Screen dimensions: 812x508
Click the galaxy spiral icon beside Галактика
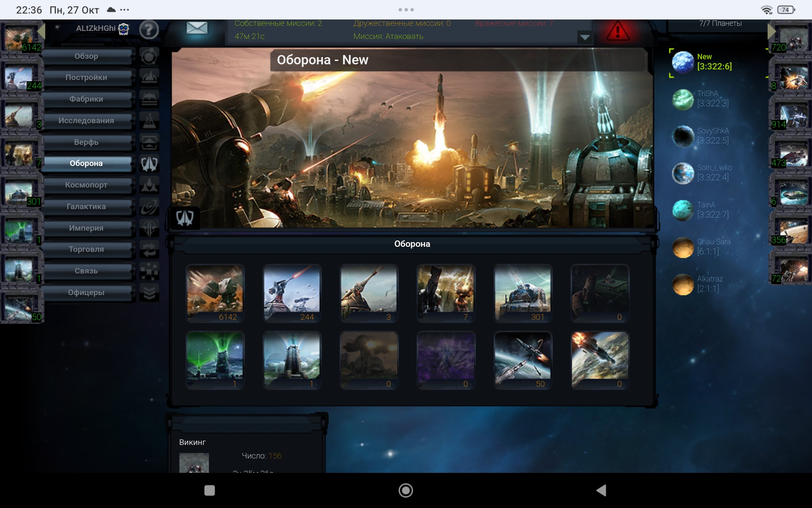pos(149,207)
